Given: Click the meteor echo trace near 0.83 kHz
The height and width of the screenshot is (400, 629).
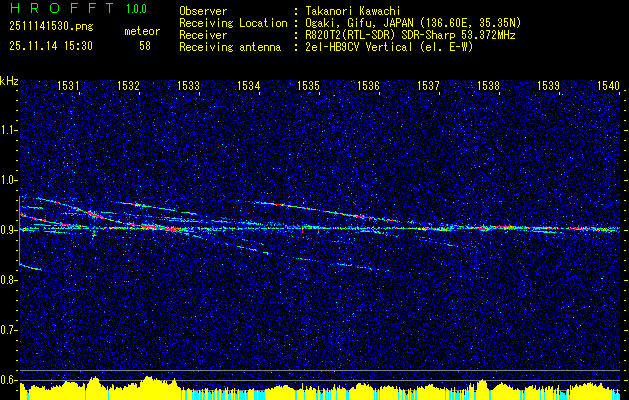Looking at the screenshot, I should pyautogui.click(x=30, y=267).
